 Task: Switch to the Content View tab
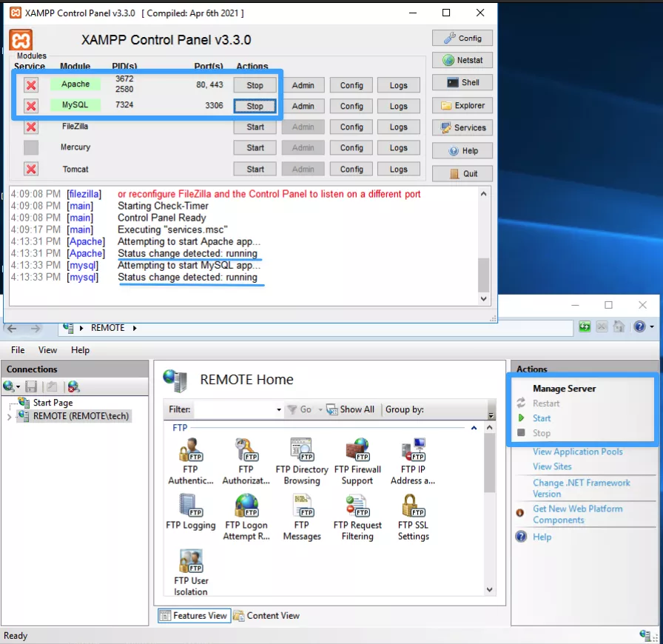(266, 615)
